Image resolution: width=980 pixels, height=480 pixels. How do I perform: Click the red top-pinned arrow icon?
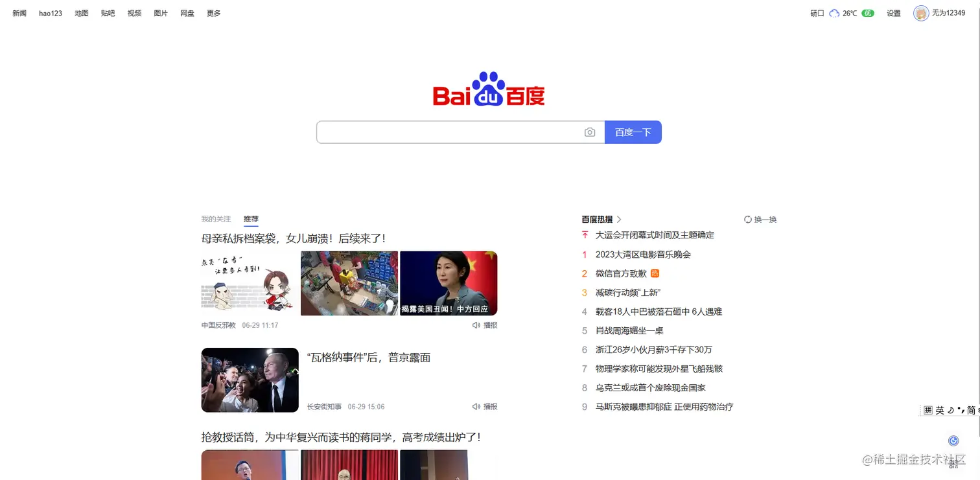click(585, 235)
